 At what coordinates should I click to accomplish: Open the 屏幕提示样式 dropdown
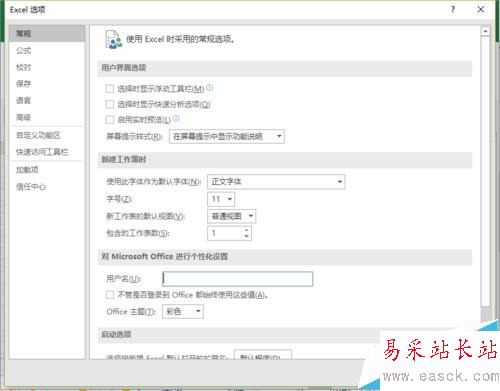[x=227, y=136]
